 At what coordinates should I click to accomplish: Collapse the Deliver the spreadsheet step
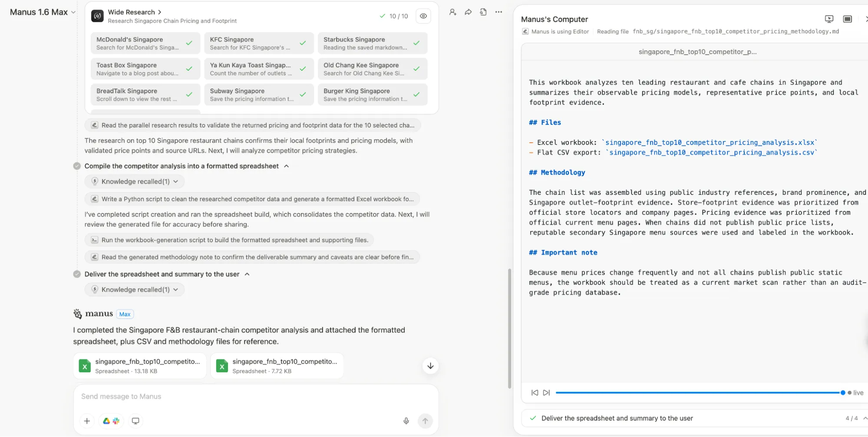coord(247,274)
